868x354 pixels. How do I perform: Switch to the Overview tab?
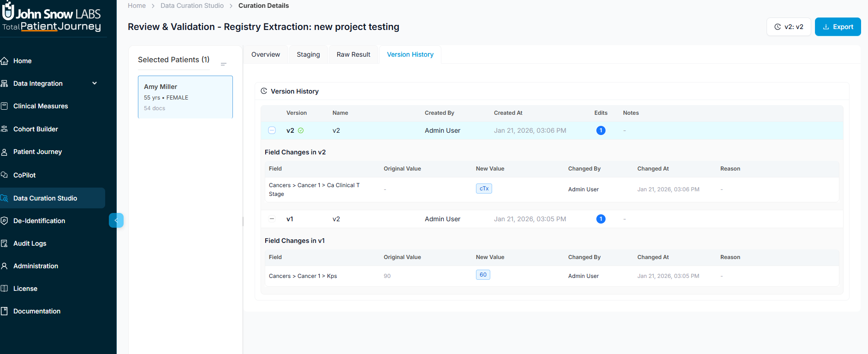(266, 54)
